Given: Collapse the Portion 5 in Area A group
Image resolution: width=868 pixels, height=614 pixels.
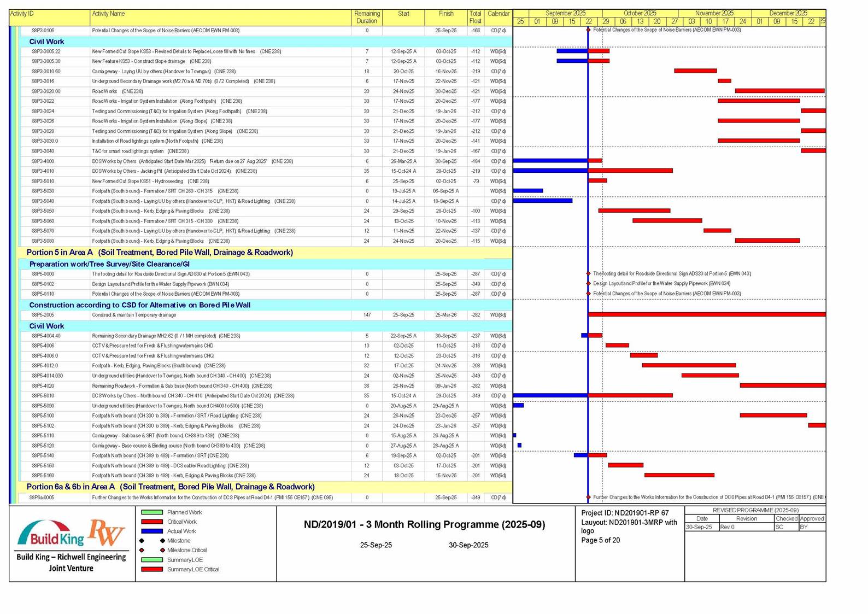Looking at the screenshot, I should point(160,253).
